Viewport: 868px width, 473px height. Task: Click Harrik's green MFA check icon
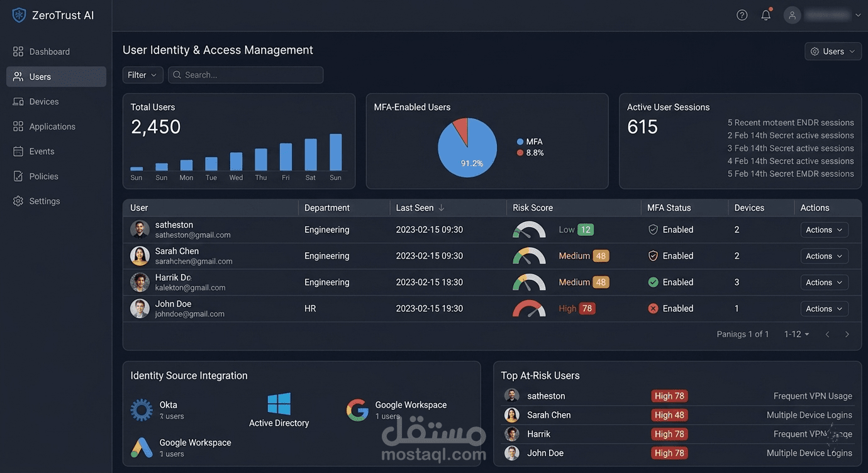pyautogui.click(x=653, y=282)
